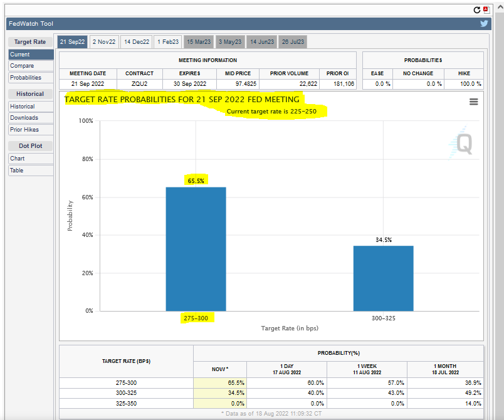
Task: Open Probabilities in the sidebar
Action: pos(31,78)
